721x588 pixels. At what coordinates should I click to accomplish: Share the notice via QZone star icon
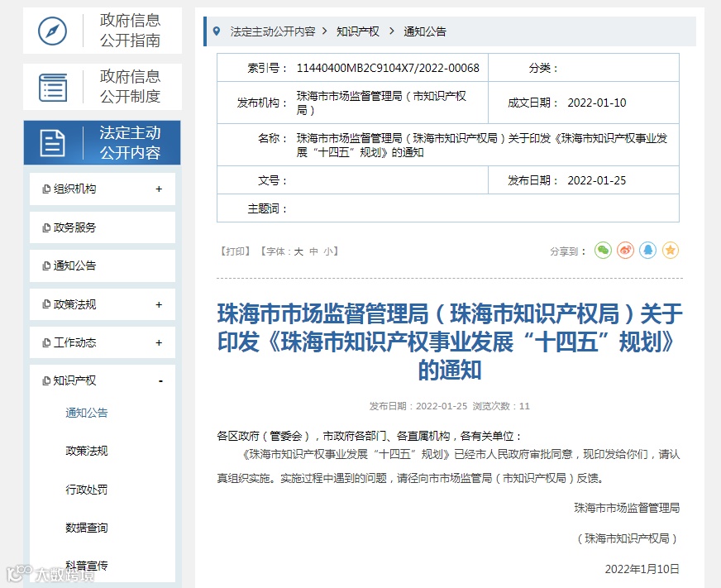[x=671, y=251]
